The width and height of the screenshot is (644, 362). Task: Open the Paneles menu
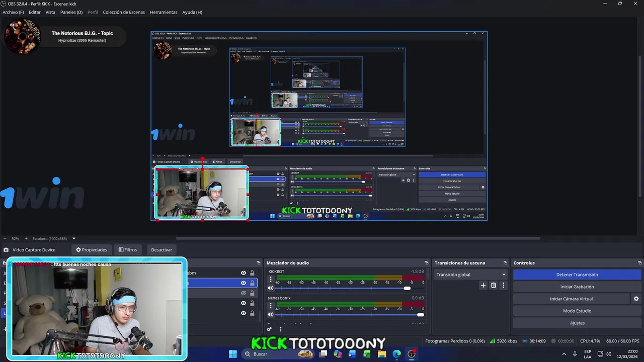[71, 12]
